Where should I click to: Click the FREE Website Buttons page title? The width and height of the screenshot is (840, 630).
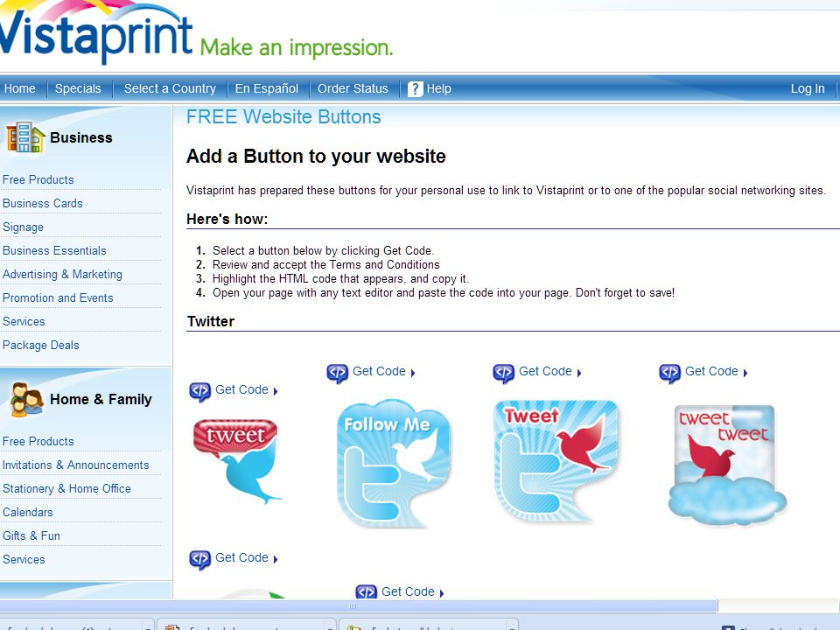[x=283, y=116]
